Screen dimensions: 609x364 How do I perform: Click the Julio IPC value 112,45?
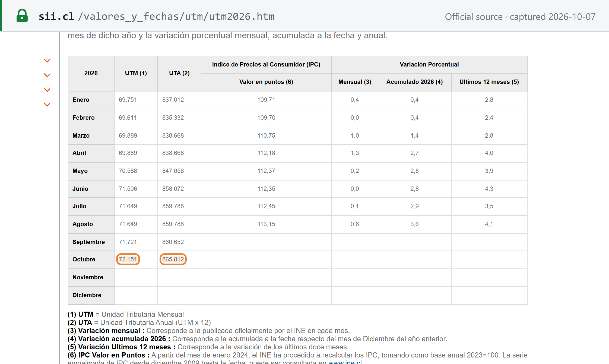(x=266, y=206)
